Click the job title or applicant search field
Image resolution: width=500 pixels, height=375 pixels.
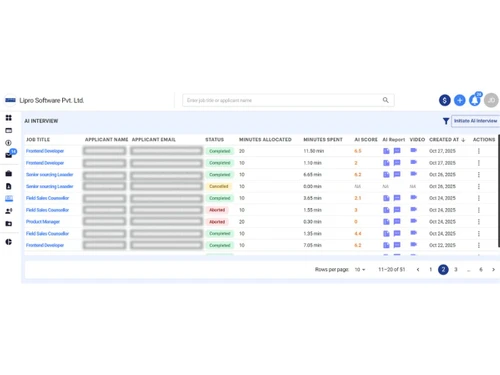[288, 100]
